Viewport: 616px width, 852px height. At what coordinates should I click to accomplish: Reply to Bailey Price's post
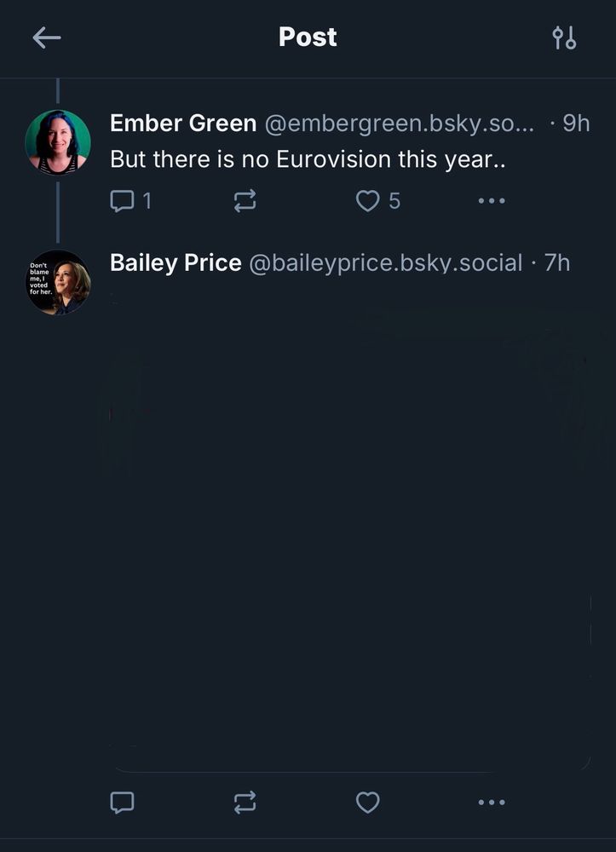click(122, 803)
